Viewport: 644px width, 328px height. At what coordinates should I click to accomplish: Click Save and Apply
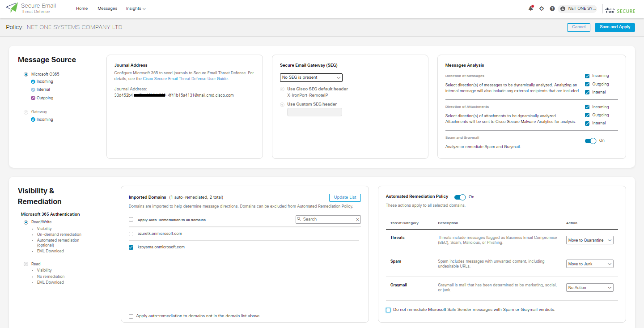(x=615, y=27)
